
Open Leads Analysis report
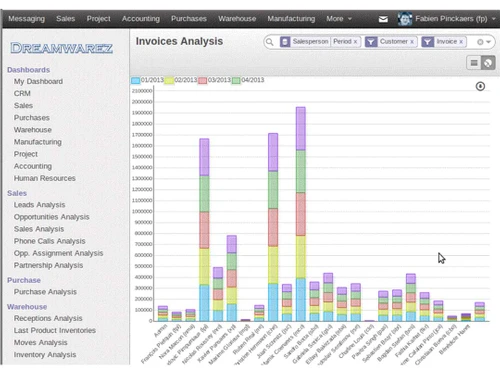[x=39, y=205]
